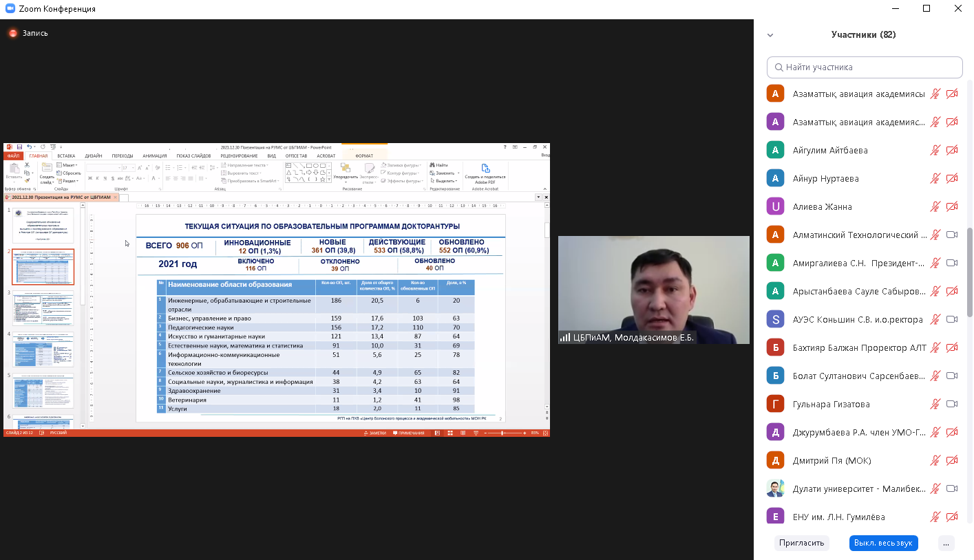Screen dimensions: 974x560
Task: Toggle microphone for Айнур Нуртаева
Action: [x=935, y=178]
